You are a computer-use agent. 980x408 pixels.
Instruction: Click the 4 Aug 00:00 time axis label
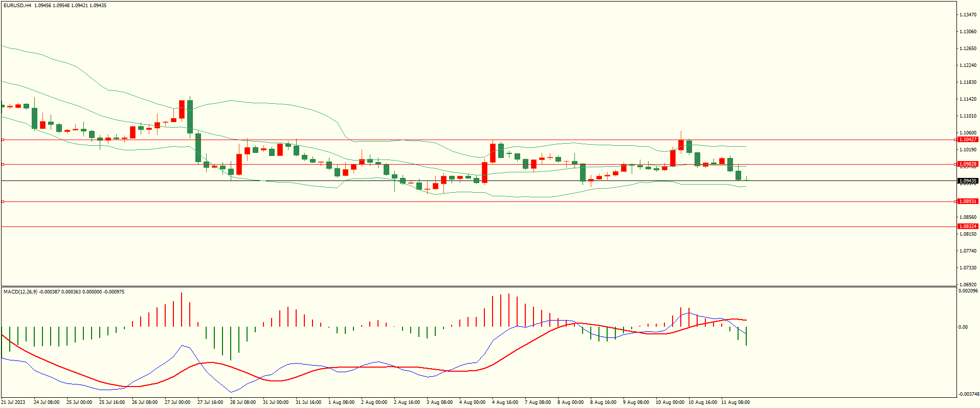[472, 402]
